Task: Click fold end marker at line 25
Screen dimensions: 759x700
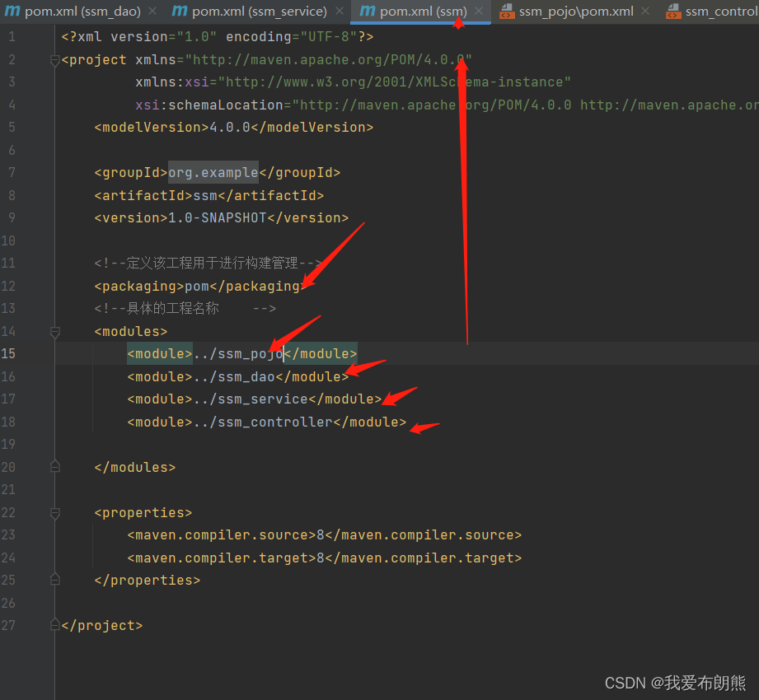Action: (54, 579)
